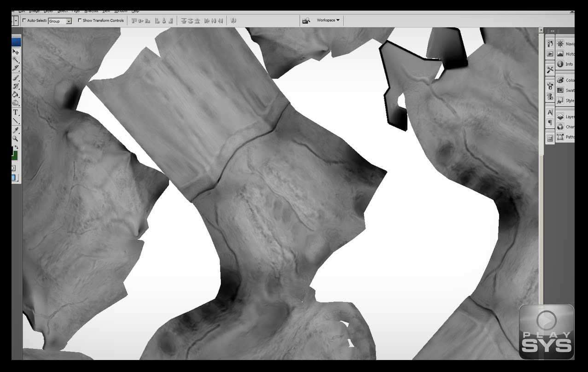Enable Show Transform Controls checkbox
Image resolution: width=588 pixels, height=372 pixels.
pos(80,20)
